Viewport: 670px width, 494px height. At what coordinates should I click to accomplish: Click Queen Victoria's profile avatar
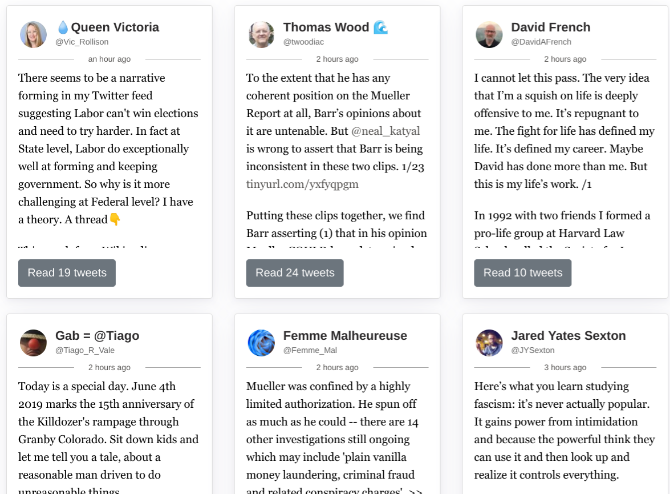coord(33,35)
